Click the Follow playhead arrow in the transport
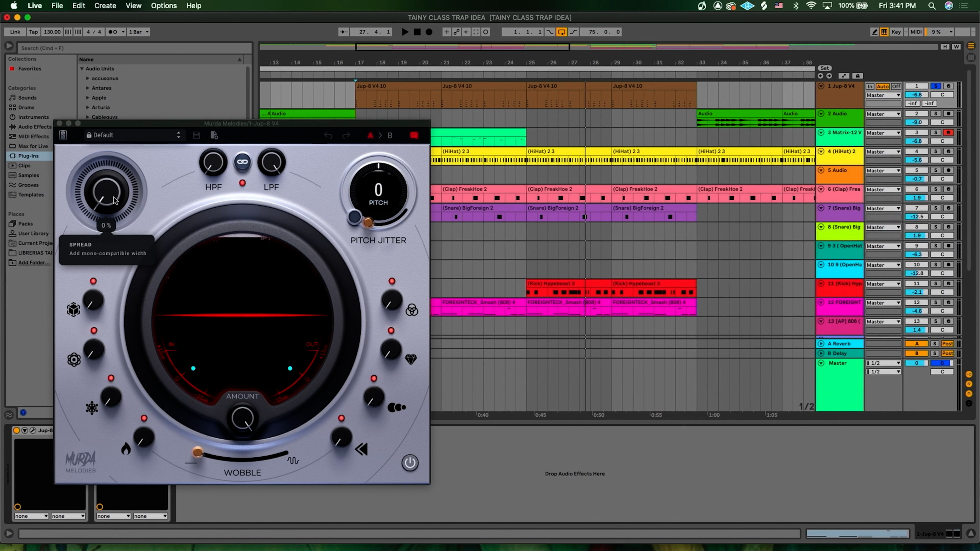The image size is (980, 551). (x=344, y=32)
